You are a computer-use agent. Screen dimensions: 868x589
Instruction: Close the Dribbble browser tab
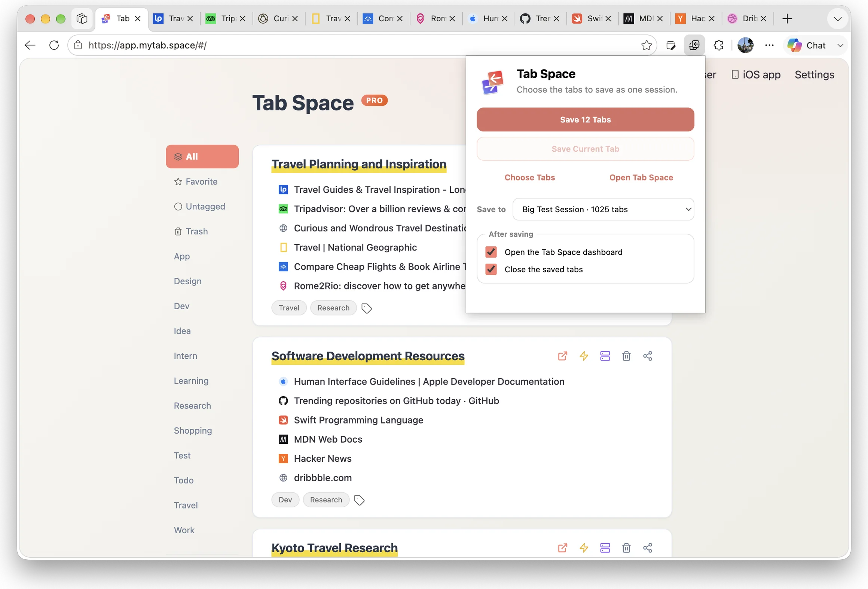pos(764,19)
